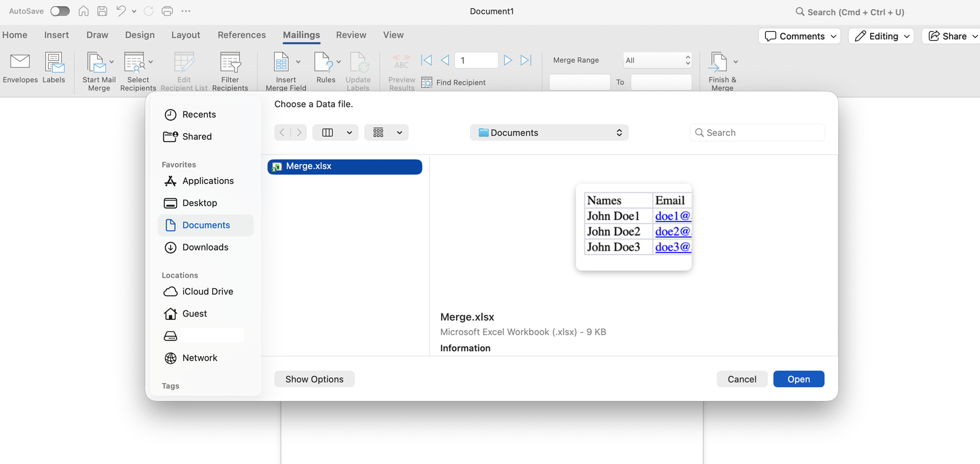
Task: Open the Documents folder location popup
Action: [x=550, y=133]
